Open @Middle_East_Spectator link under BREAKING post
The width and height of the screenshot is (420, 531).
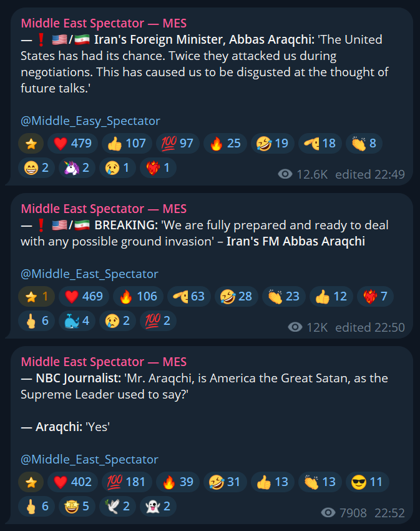coord(89,274)
